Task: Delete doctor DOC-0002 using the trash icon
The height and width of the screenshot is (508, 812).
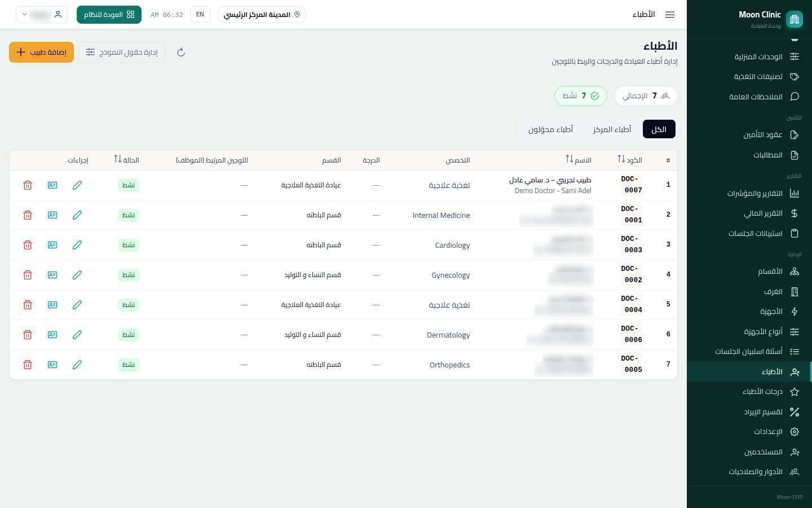Action: click(28, 275)
